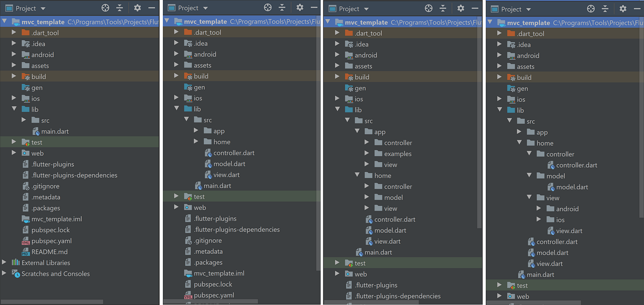Select .packages in the first panel
Viewport: 644px width, 305px height.
pyautogui.click(x=46, y=208)
